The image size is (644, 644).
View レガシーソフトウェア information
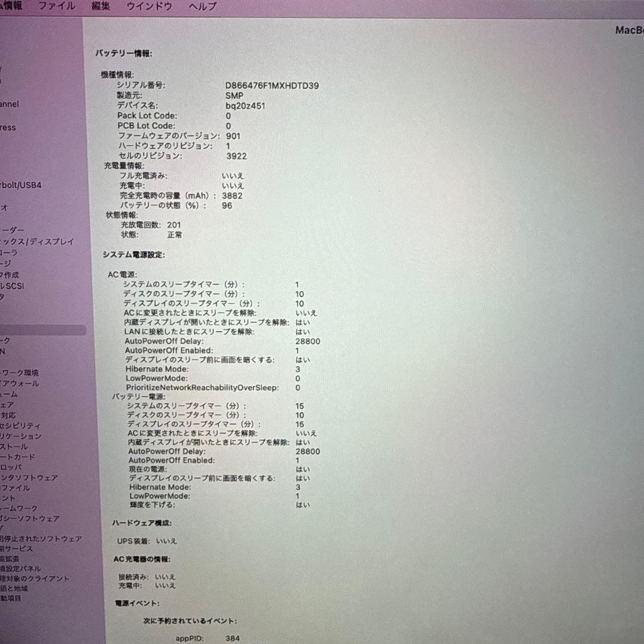(30, 518)
